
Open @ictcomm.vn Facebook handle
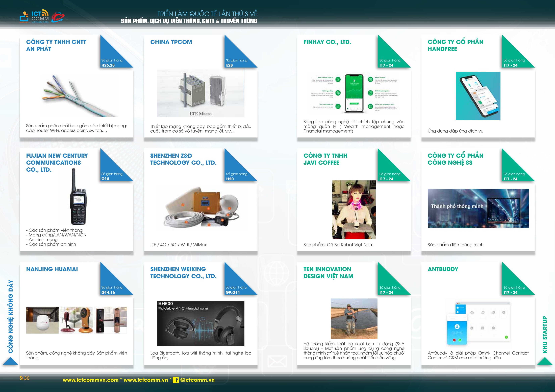pyautogui.click(x=197, y=380)
